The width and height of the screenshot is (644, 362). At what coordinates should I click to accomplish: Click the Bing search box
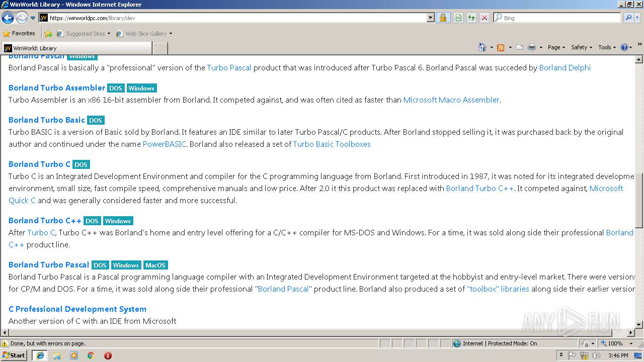[557, 18]
